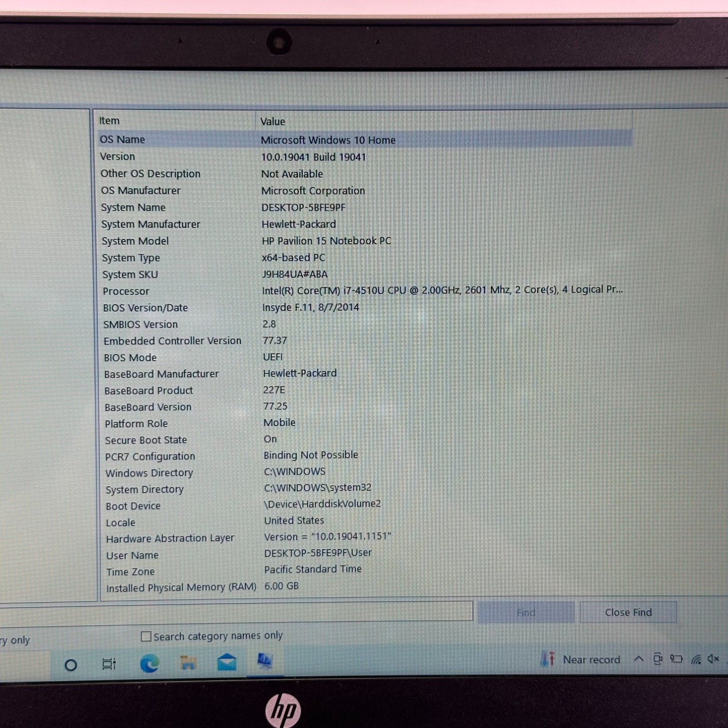Open the Wi-Fi network tray icon
Viewport: 728px width, 728px height.
[x=696, y=659]
